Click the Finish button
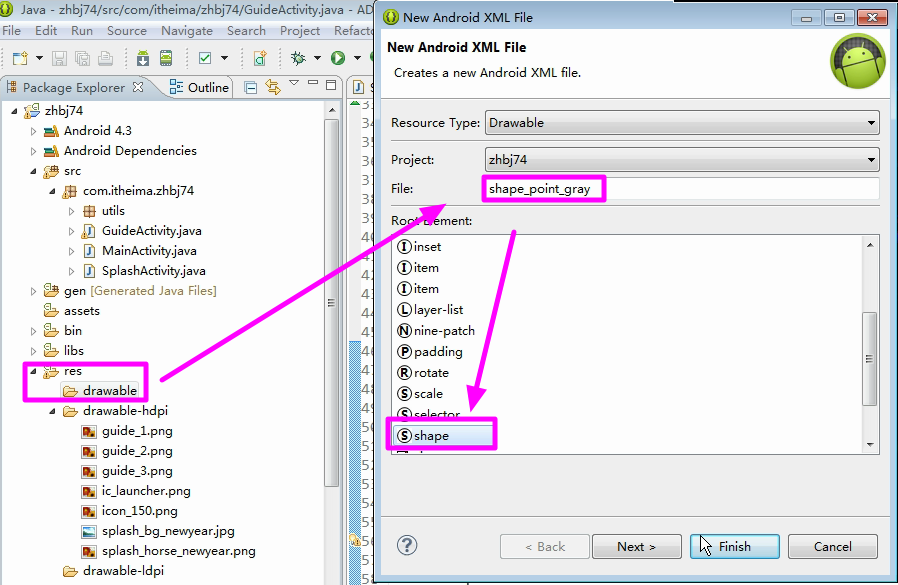898x585 pixels. pos(734,547)
